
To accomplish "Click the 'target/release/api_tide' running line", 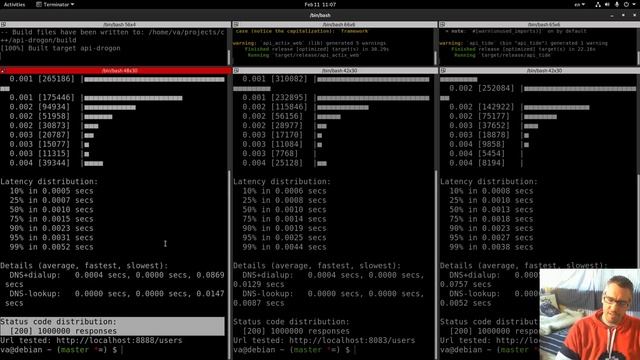I will pos(502,55).
